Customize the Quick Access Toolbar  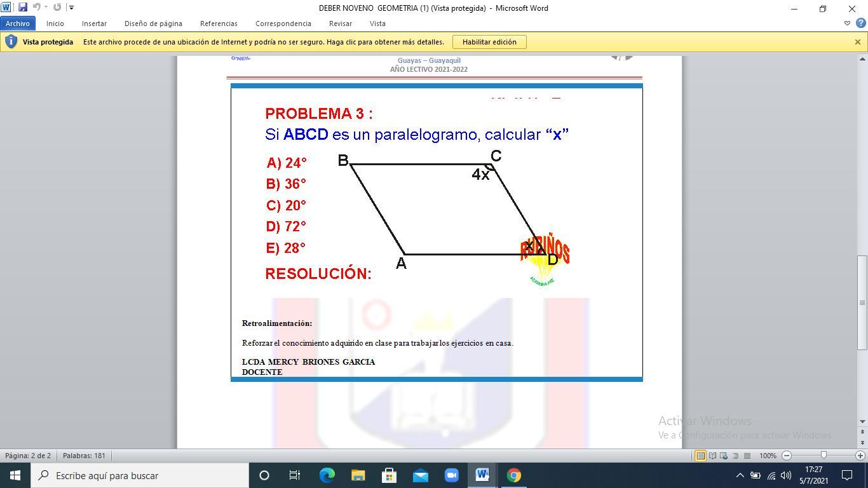click(71, 8)
